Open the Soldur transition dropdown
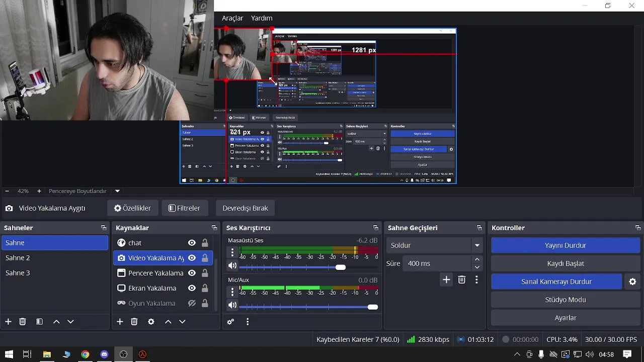The image size is (644, 362). (435, 245)
